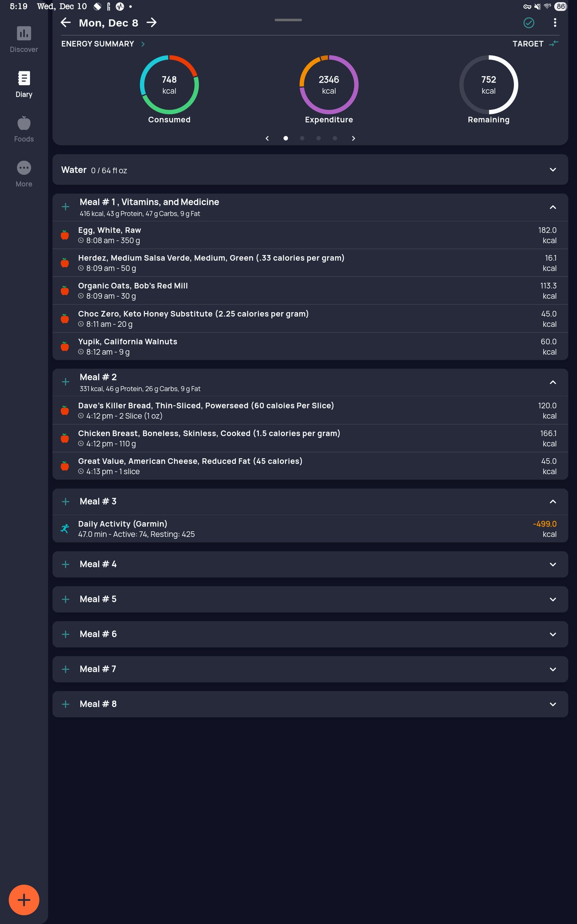577x924 pixels.
Task: Open the More tab in the sidebar
Action: pos(24,174)
